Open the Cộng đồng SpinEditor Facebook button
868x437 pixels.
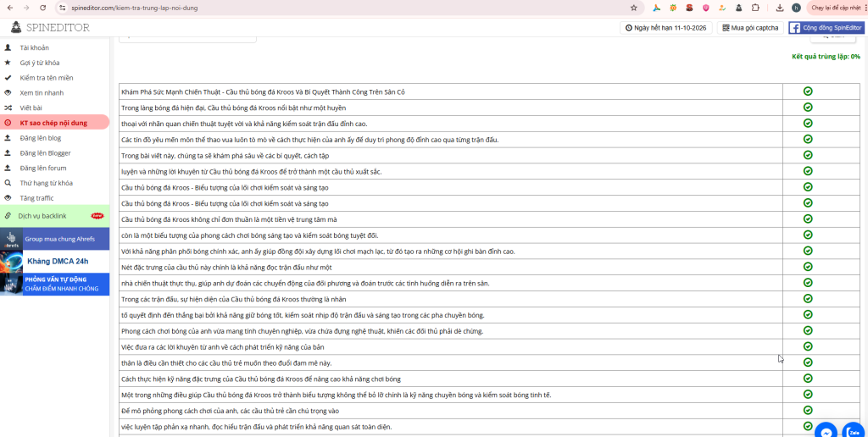pyautogui.click(x=826, y=28)
